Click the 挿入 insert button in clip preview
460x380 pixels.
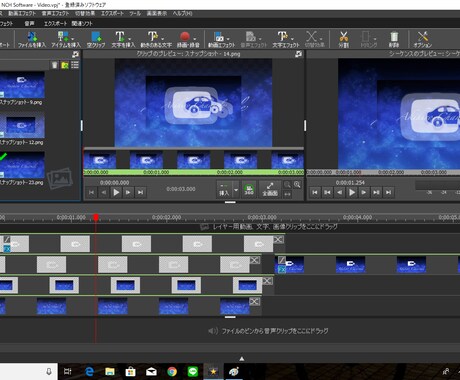coord(224,190)
